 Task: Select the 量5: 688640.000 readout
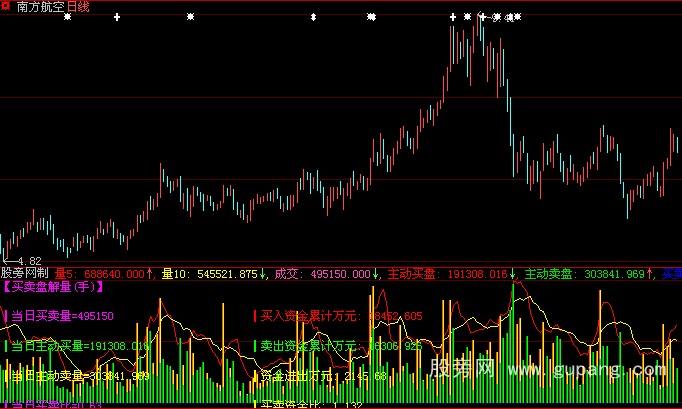[100, 274]
